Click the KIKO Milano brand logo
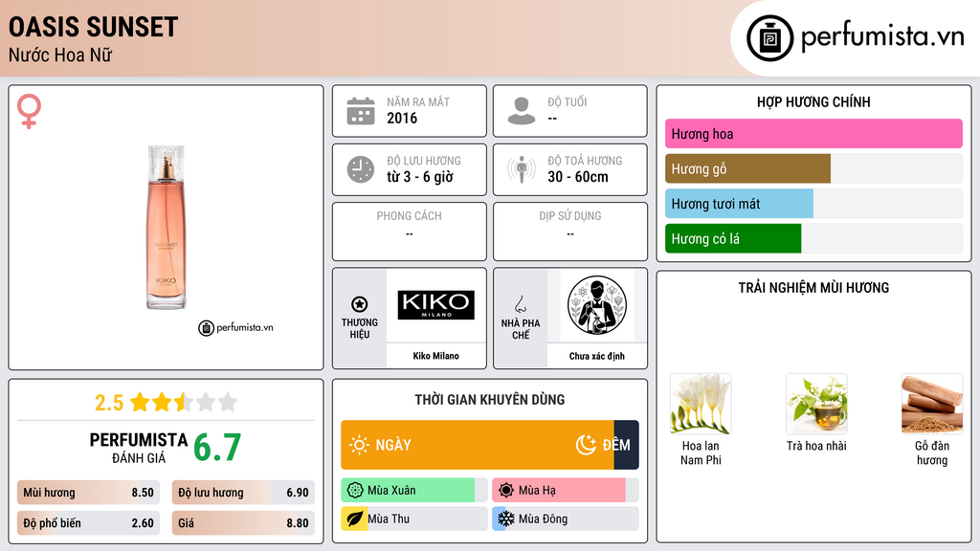 point(435,305)
